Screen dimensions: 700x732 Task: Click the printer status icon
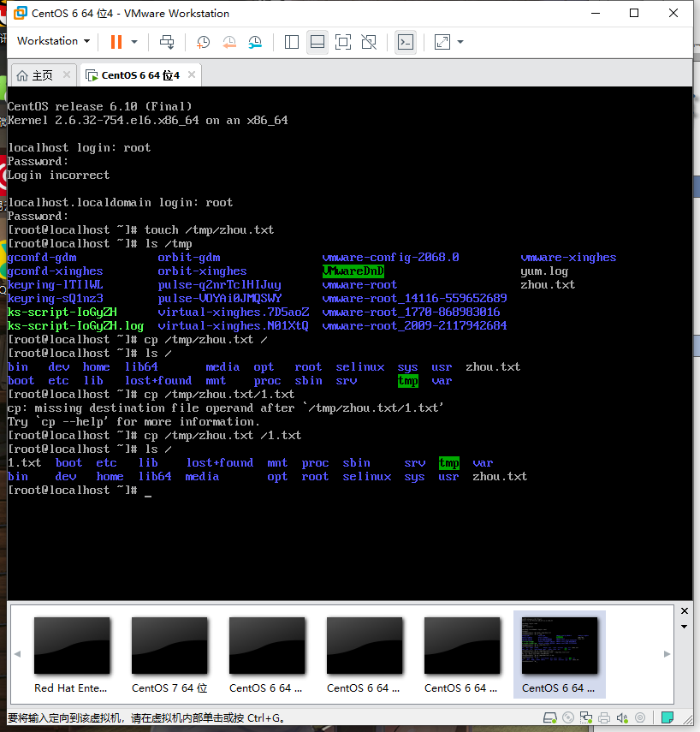(604, 717)
